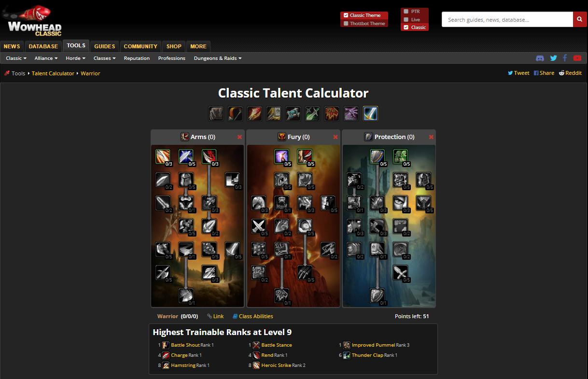This screenshot has height=379, width=588.
Task: Open the Heroic Strike ability link
Action: [x=276, y=365]
